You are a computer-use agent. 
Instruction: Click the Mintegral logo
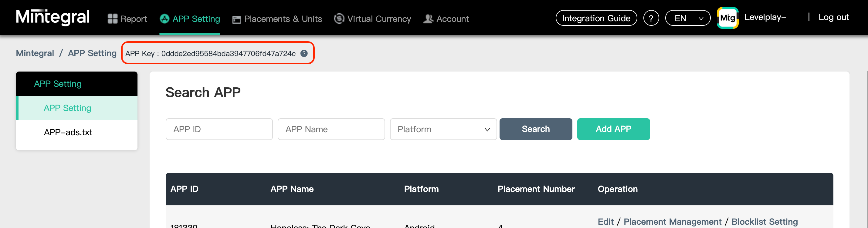[53, 18]
